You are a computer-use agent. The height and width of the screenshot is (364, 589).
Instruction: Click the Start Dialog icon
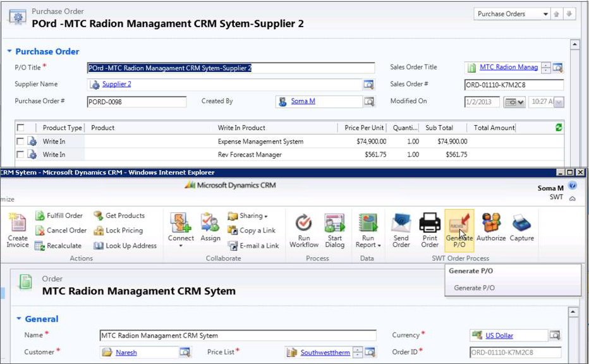pos(334,224)
